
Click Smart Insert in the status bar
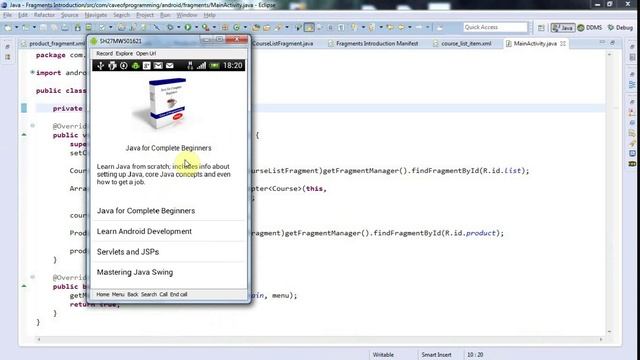click(436, 355)
